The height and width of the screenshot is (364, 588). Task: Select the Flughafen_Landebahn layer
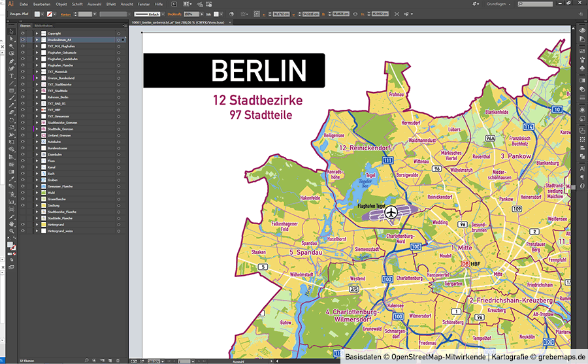click(60, 59)
